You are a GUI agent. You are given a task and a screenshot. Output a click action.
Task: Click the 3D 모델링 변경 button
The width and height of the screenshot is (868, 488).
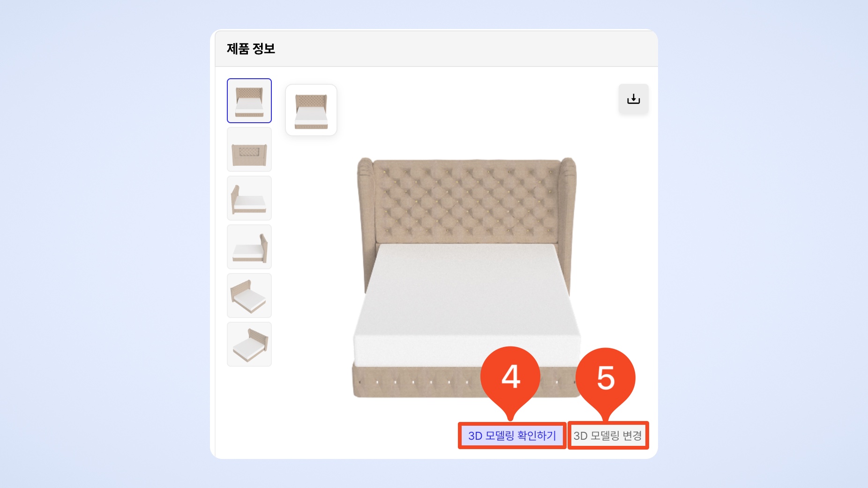pos(608,436)
